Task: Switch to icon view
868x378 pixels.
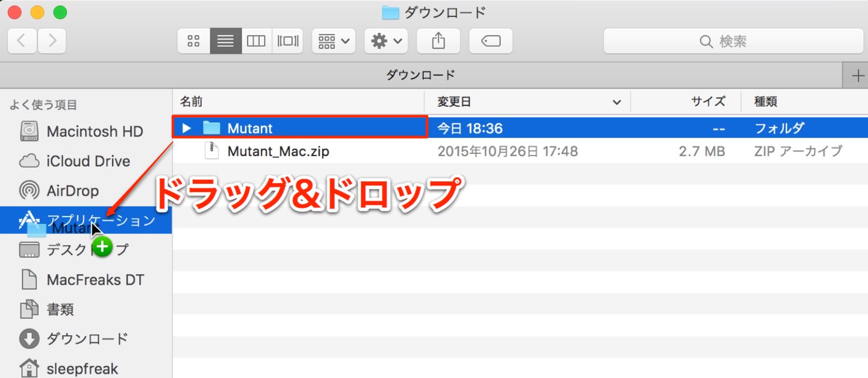Action: [x=194, y=41]
